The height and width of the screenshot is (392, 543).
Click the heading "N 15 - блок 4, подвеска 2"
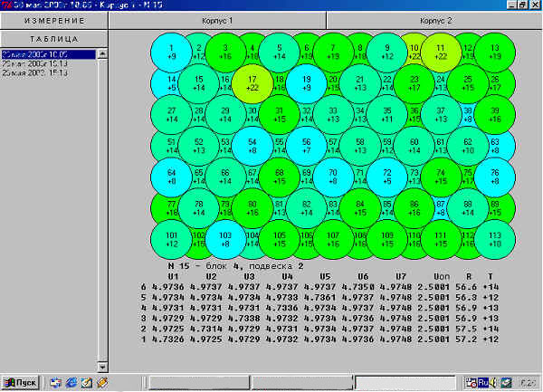point(235,266)
